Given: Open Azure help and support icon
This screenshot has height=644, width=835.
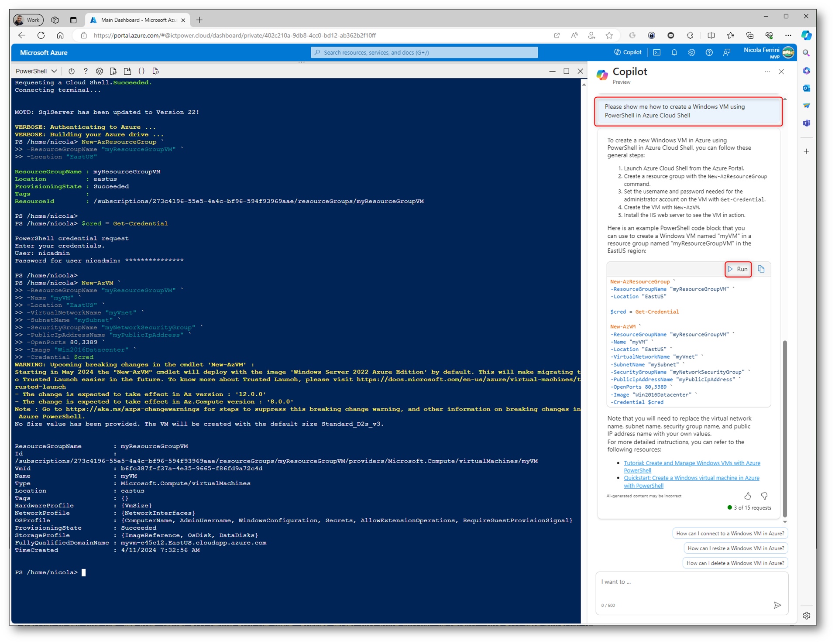Looking at the screenshot, I should [709, 52].
